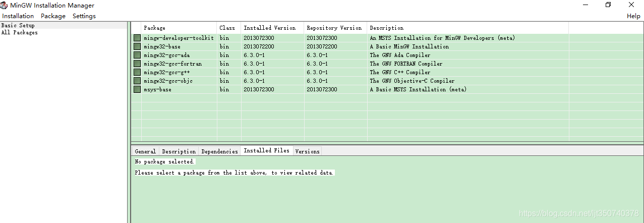Close the MinGW Installation Manager window
644x223 pixels.
tap(631, 5)
